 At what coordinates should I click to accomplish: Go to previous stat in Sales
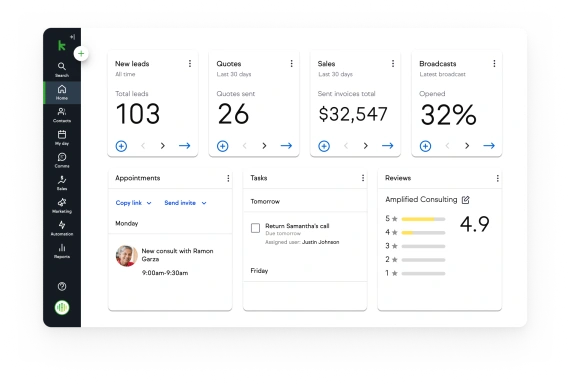[346, 146]
